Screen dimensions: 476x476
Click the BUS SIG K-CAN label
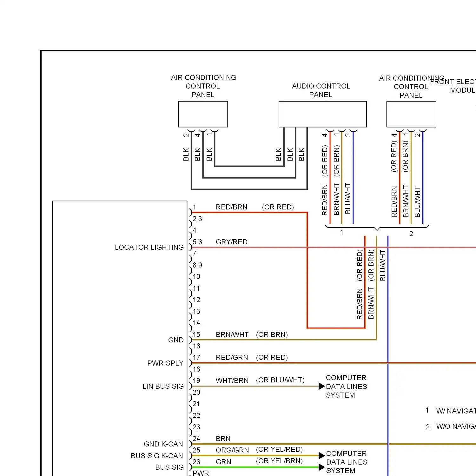coord(157,456)
